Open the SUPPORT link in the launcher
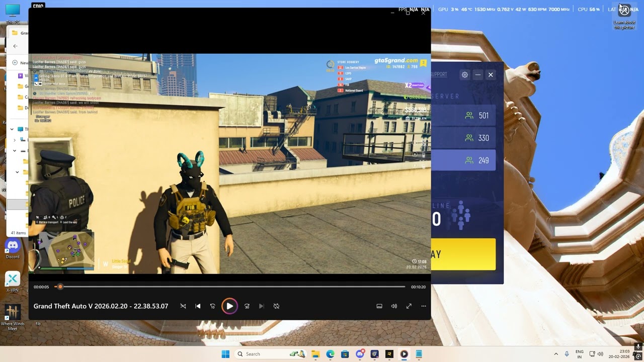This screenshot has width=644, height=362. coord(439,74)
